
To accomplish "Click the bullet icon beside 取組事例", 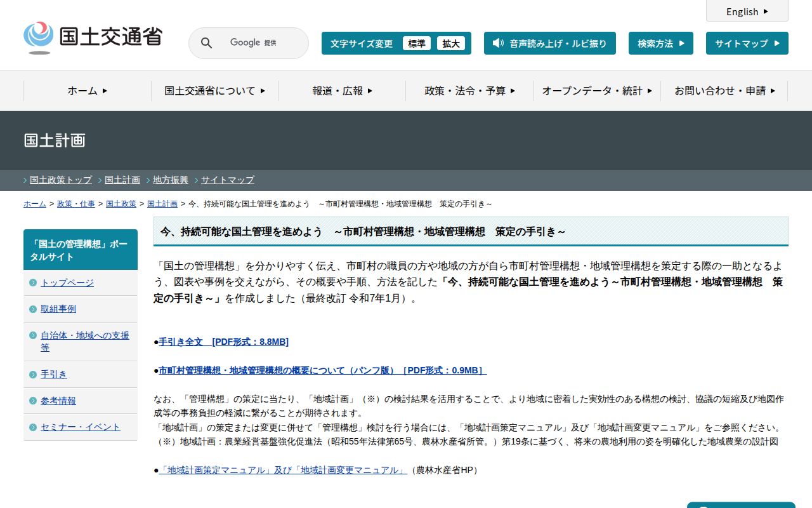I will (33, 309).
